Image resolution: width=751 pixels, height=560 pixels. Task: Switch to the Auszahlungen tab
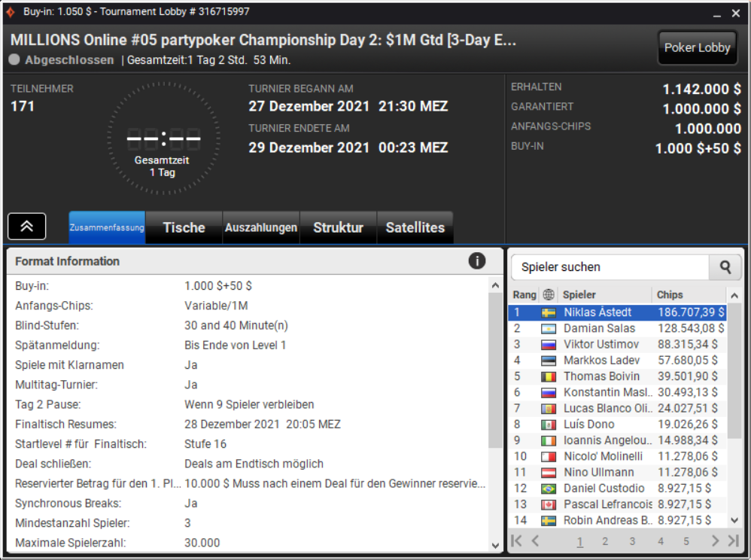[x=261, y=227]
